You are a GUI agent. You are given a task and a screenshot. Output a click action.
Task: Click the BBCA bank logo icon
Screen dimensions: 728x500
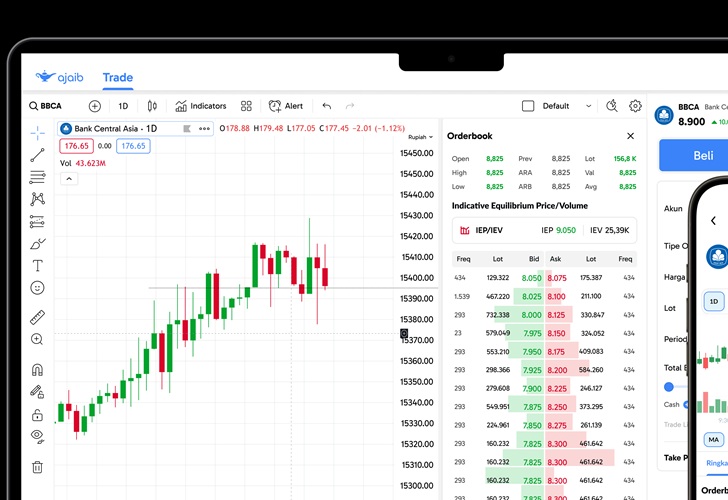tap(664, 116)
